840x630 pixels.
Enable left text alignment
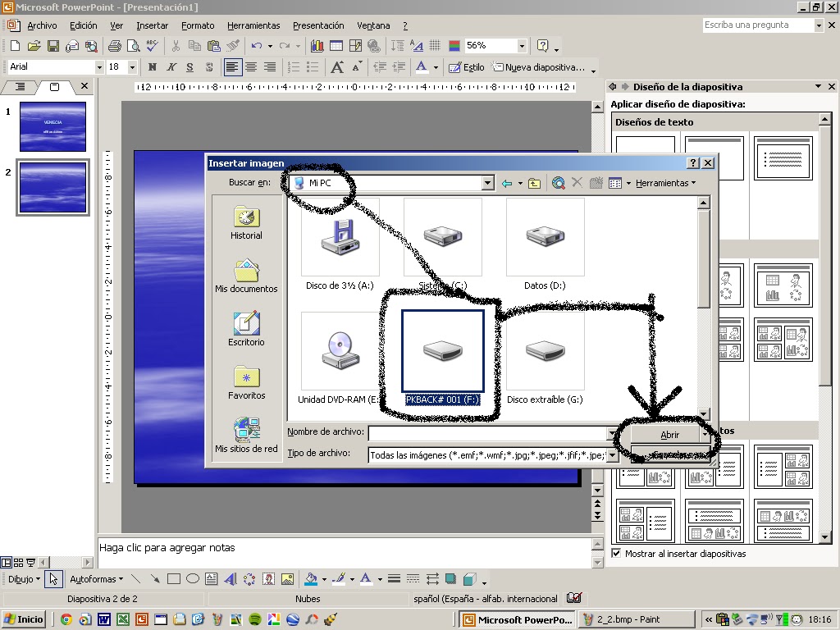coord(232,67)
